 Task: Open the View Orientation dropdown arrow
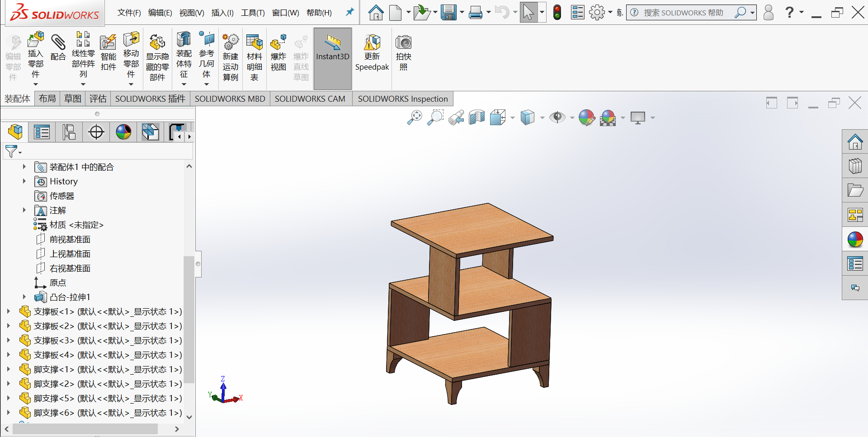[512, 118]
